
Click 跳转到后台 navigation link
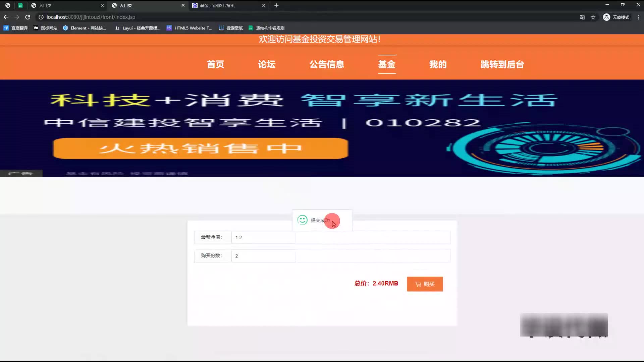502,64
